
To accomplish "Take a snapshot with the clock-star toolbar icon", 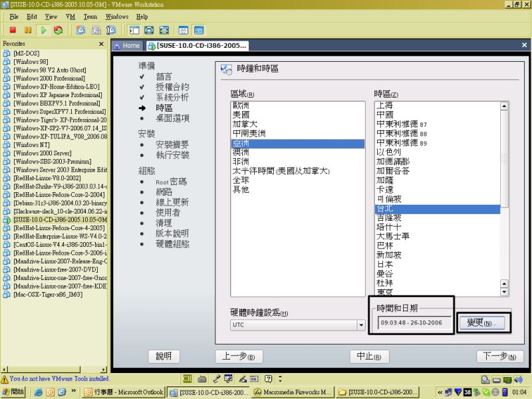I will coord(80,30).
